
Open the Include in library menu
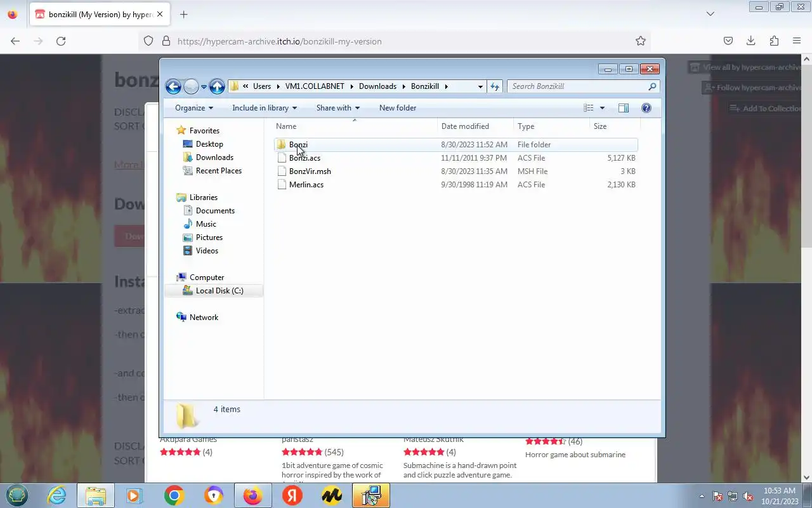click(x=265, y=108)
